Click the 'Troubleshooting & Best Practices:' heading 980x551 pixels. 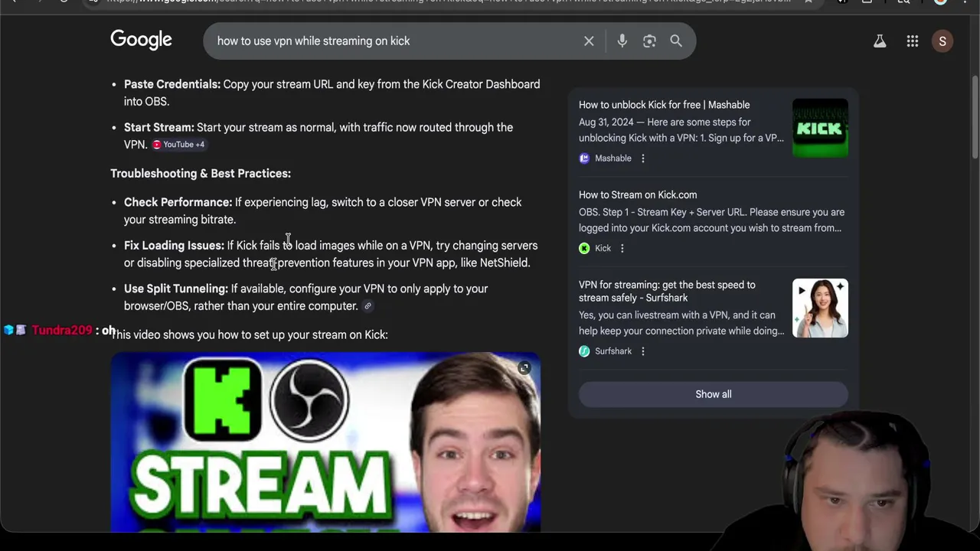tap(201, 174)
